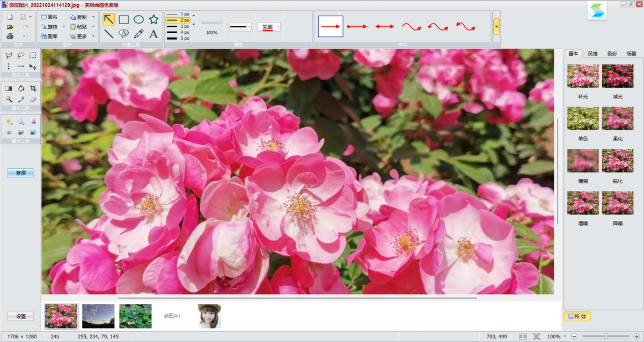Toggle the 1:1 actual size view
Image resolution: width=644 pixels, height=342 pixels.
(x=523, y=337)
